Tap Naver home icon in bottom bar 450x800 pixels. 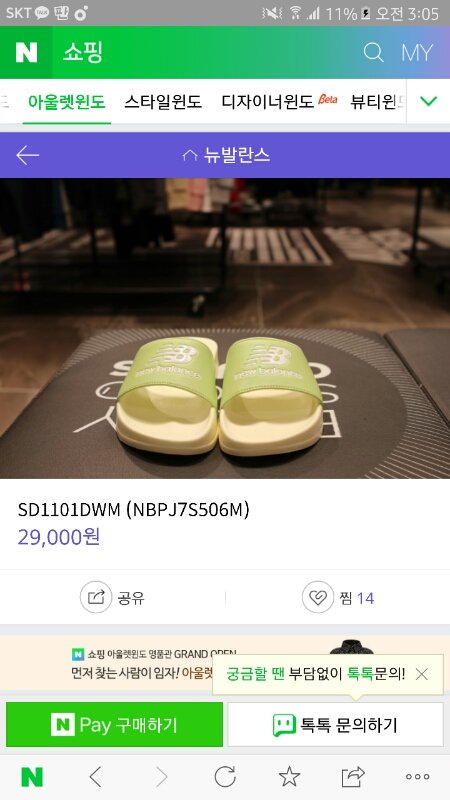[x=32, y=777]
